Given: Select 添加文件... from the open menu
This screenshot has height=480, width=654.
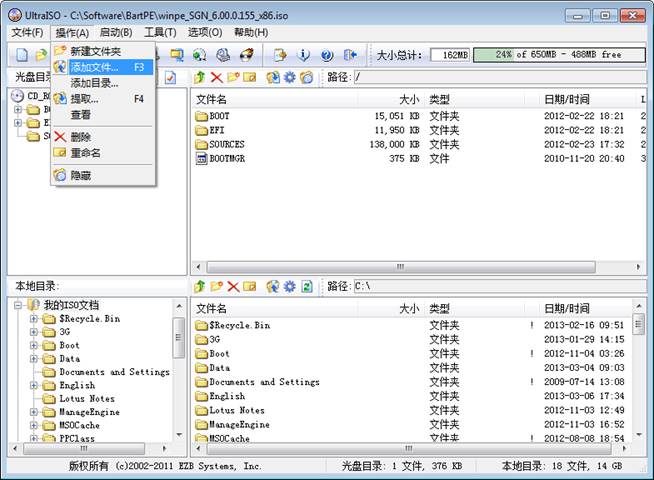Looking at the screenshot, I should (94, 67).
